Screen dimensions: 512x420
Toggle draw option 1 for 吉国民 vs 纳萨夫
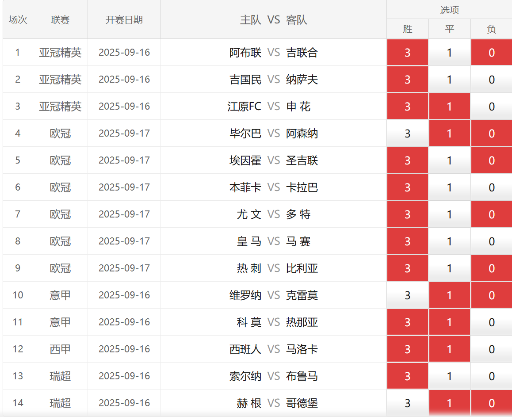[449, 80]
